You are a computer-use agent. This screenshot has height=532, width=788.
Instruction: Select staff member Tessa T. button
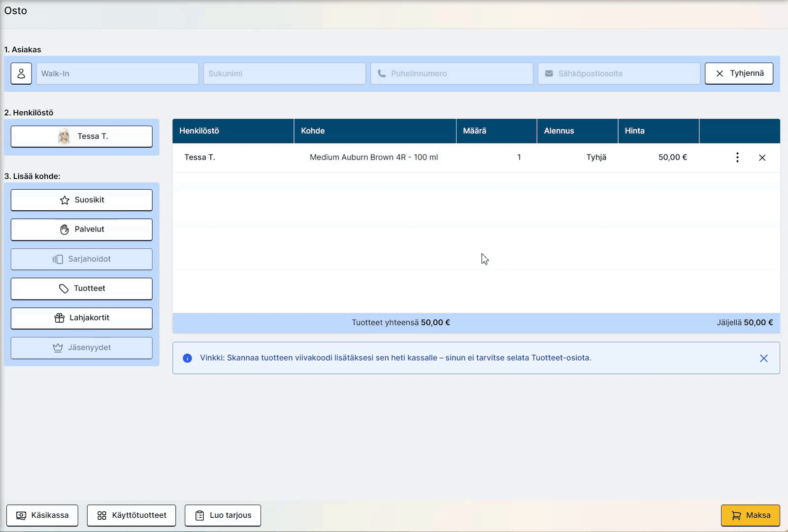click(x=82, y=136)
